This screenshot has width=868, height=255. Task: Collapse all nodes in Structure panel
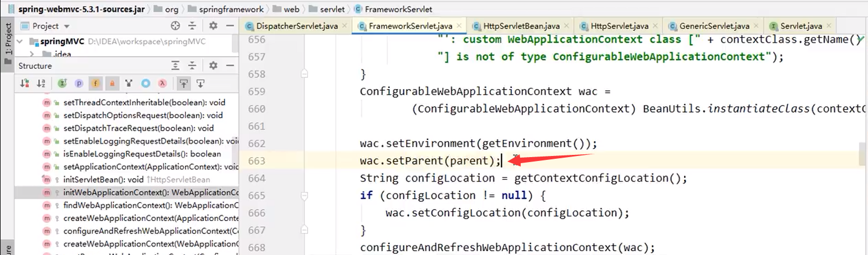click(x=192, y=66)
